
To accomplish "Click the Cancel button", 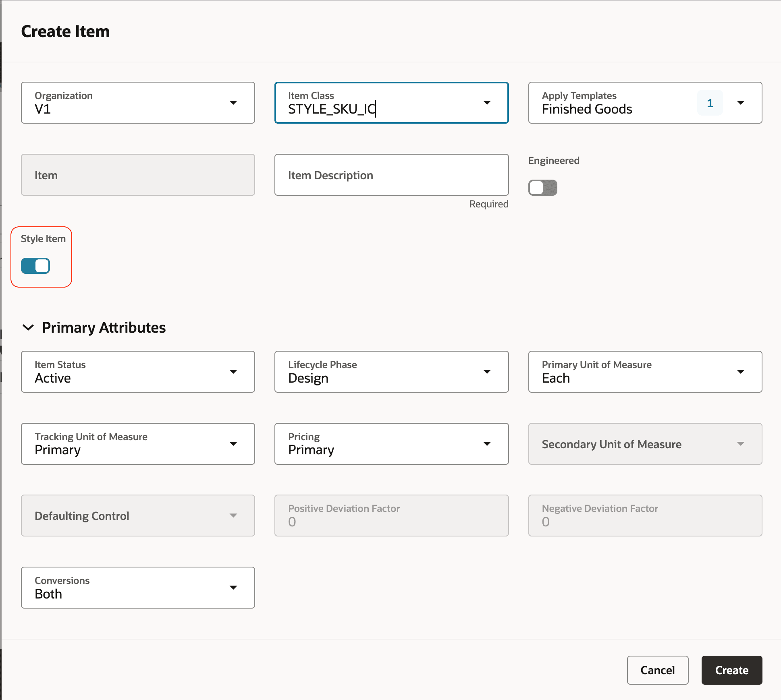I will click(x=657, y=670).
